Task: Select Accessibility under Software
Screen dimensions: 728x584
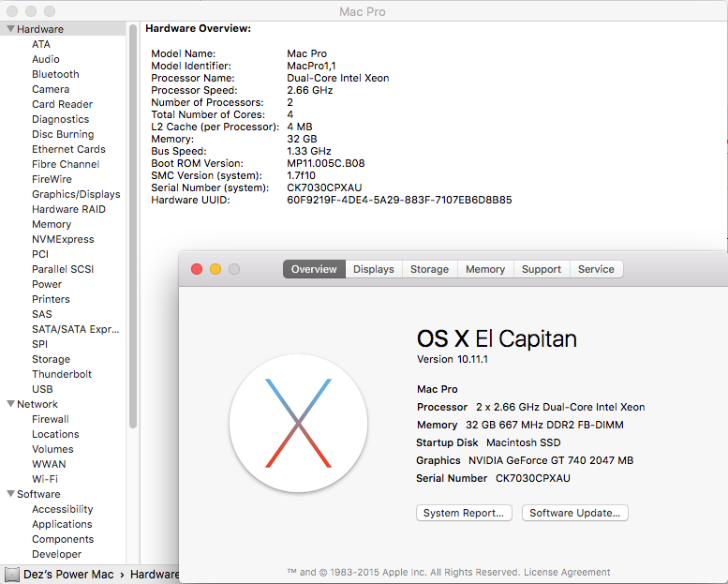Action: pyautogui.click(x=62, y=509)
